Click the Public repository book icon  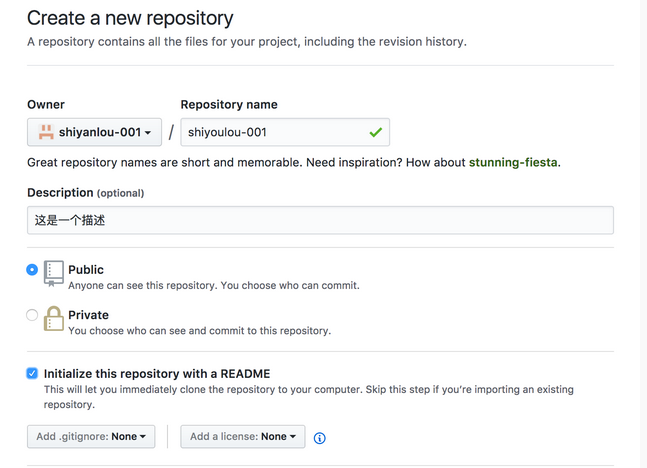(54, 273)
